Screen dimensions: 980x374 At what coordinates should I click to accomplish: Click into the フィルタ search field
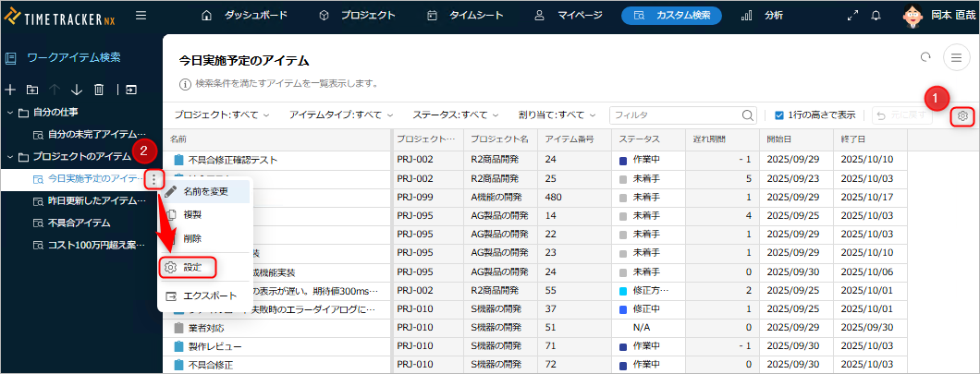pos(675,115)
